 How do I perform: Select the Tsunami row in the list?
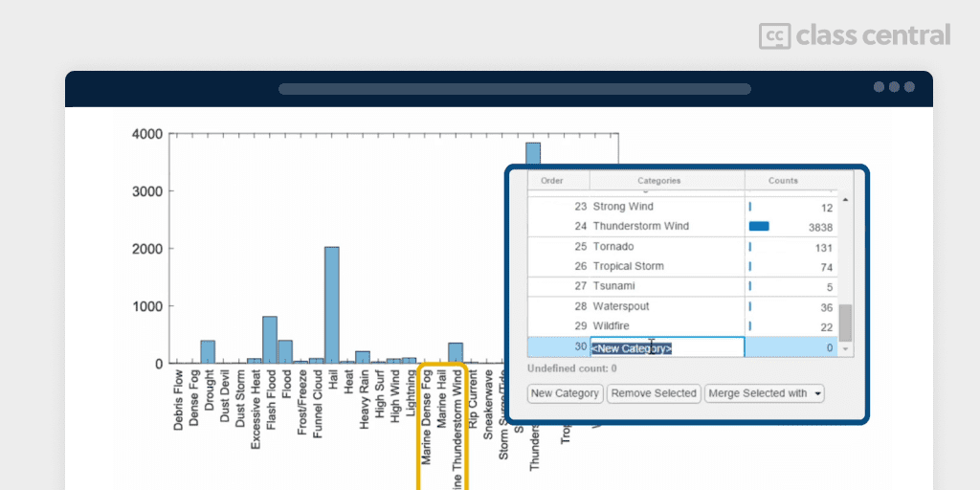click(615, 286)
